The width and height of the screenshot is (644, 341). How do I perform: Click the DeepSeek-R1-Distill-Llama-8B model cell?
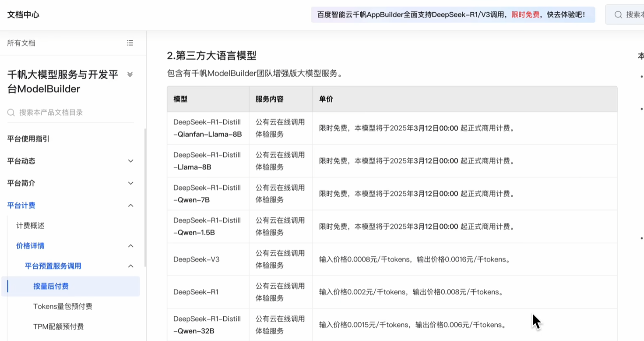tap(208, 161)
